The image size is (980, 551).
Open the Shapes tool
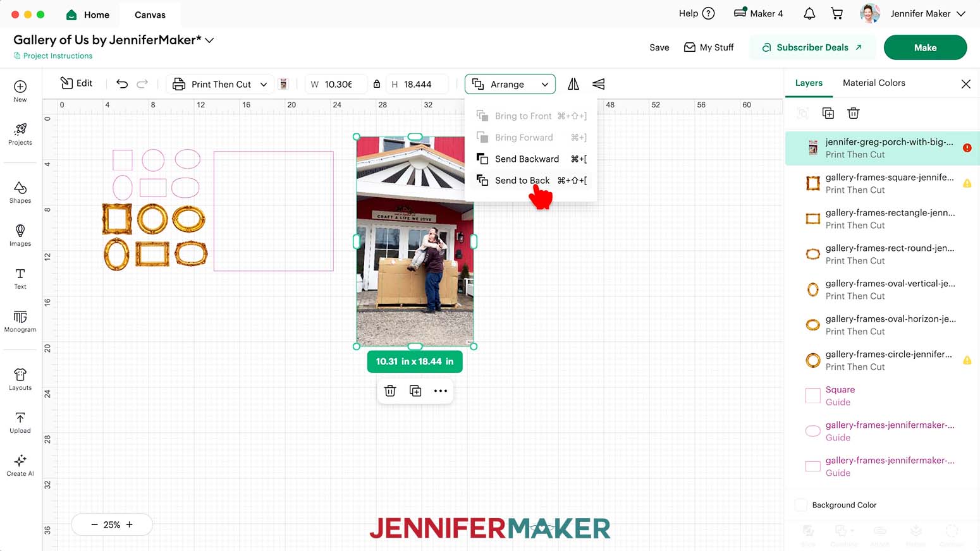tap(20, 192)
